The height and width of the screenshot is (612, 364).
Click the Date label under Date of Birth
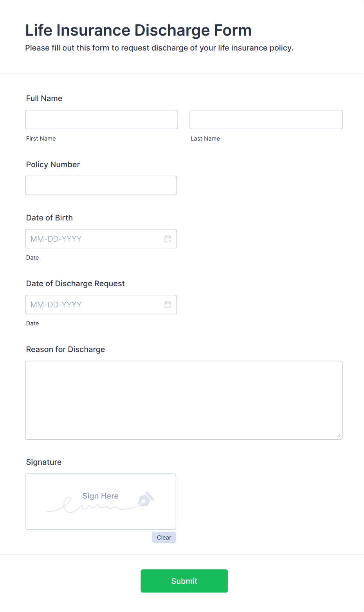click(x=32, y=257)
